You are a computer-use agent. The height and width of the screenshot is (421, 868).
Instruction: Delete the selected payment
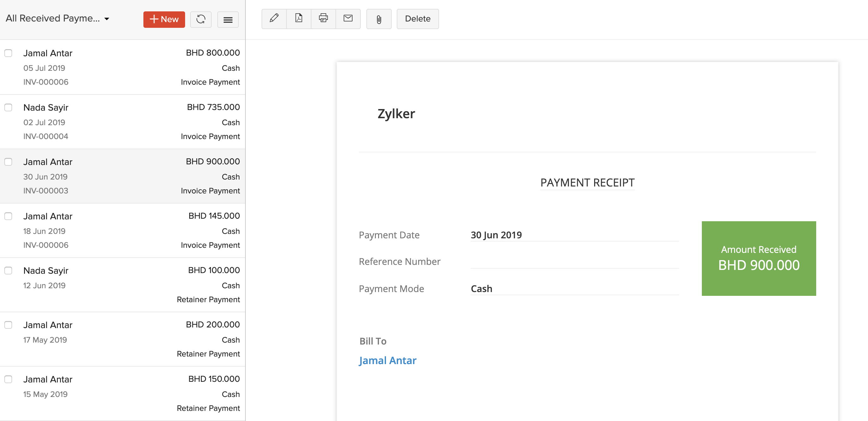tap(418, 19)
